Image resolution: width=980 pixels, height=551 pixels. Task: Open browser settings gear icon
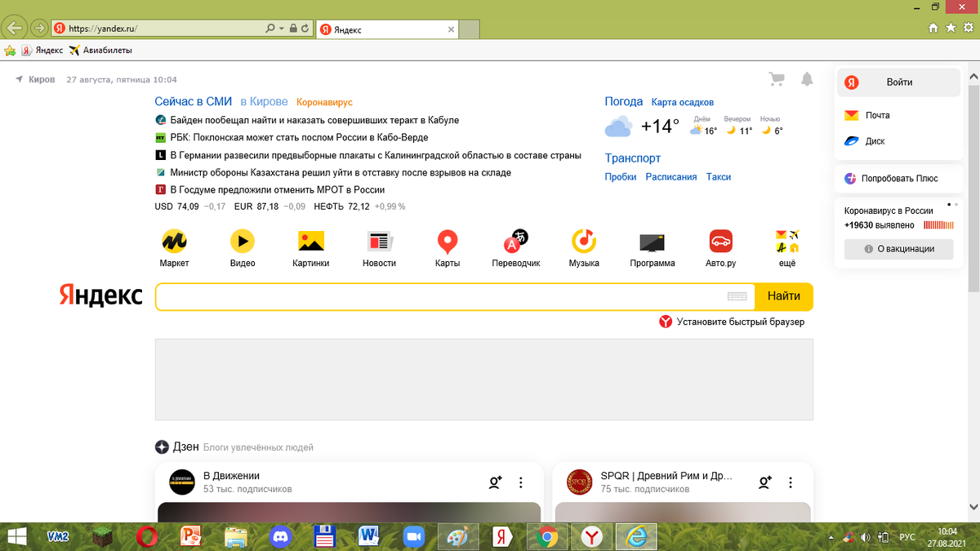pyautogui.click(x=968, y=28)
